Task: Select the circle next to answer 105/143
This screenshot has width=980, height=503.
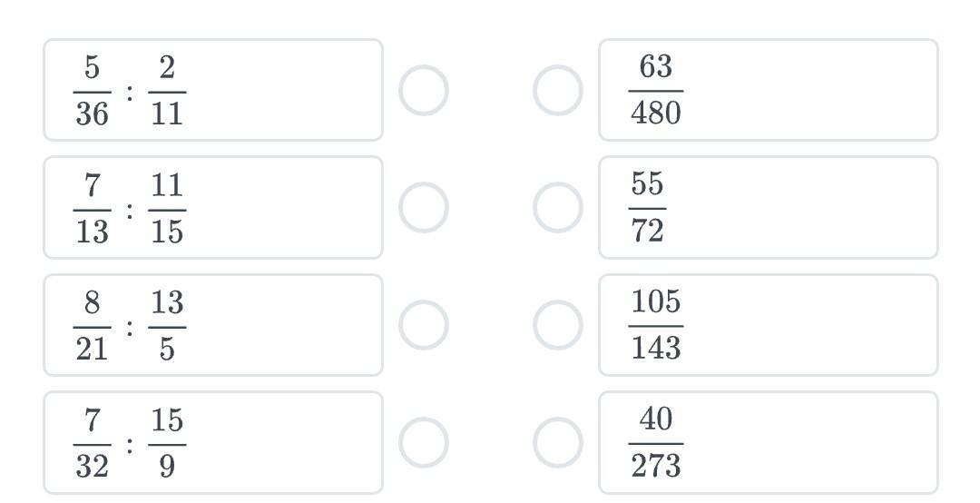Action: tap(558, 325)
